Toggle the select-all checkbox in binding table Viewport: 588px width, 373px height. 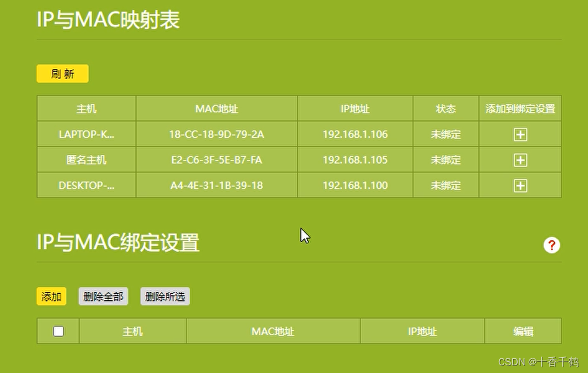pyautogui.click(x=57, y=331)
